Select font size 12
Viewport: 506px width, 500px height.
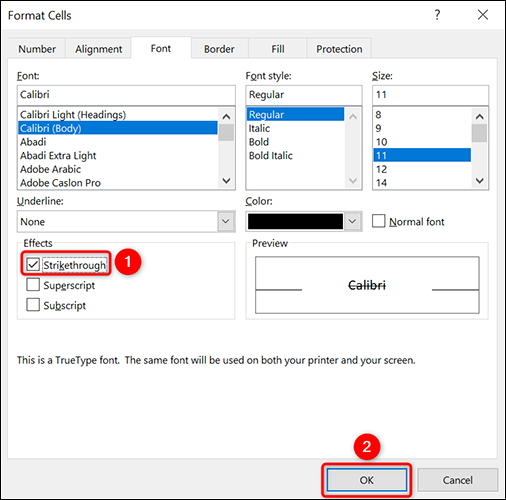422,169
